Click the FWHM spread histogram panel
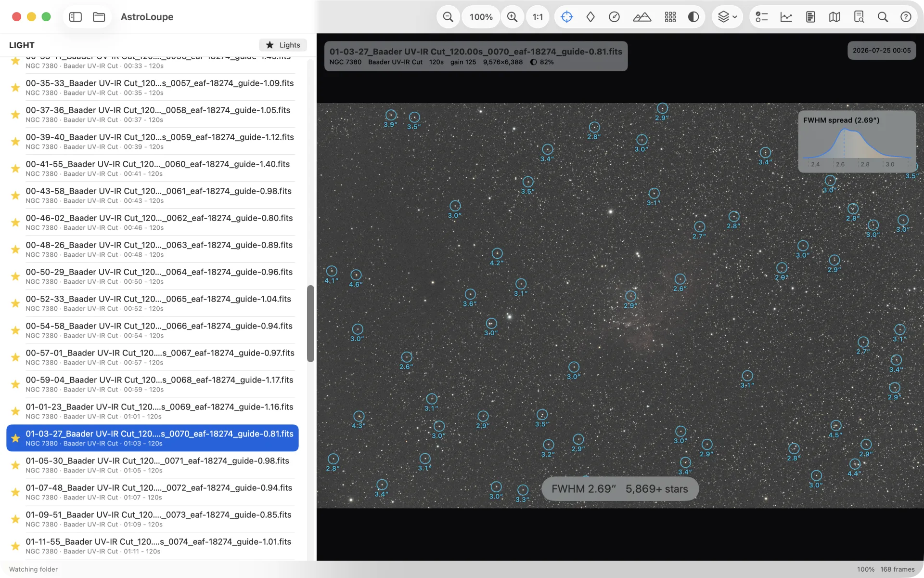The image size is (924, 578). tap(857, 141)
